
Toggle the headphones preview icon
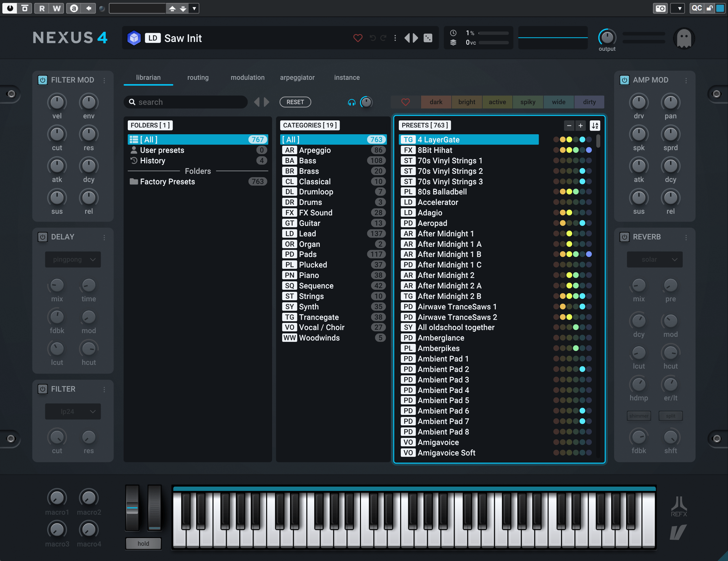(x=351, y=102)
